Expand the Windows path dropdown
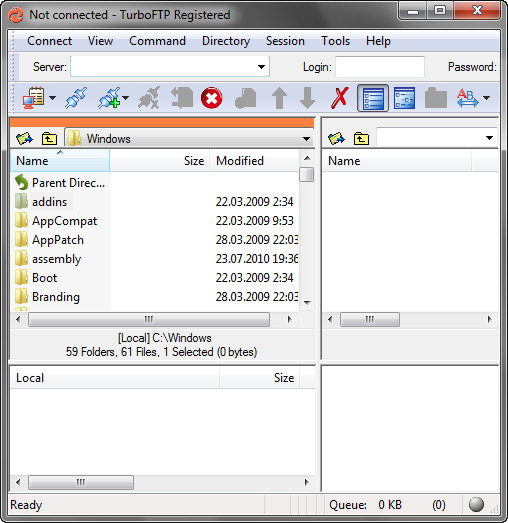Screen dimensions: 508x523 [x=306, y=138]
